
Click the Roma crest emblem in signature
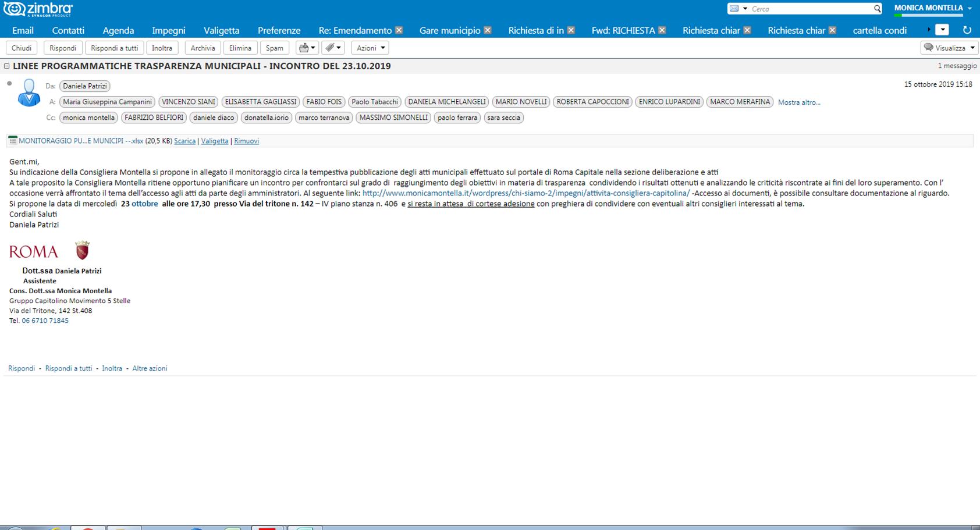[x=83, y=250]
